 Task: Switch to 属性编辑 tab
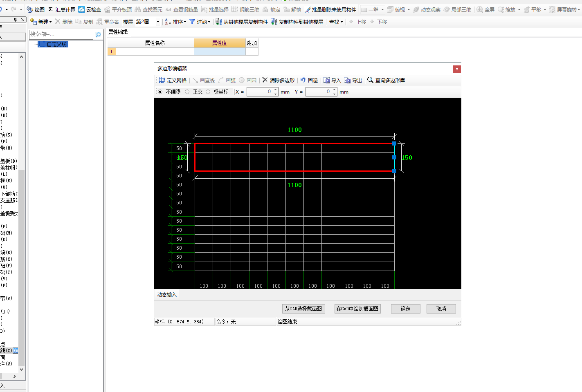pos(118,32)
